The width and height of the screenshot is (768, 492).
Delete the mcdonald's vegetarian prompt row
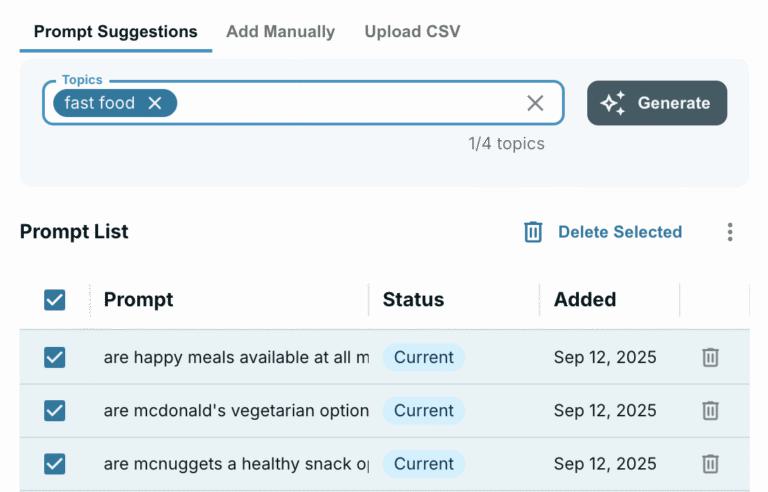(710, 410)
